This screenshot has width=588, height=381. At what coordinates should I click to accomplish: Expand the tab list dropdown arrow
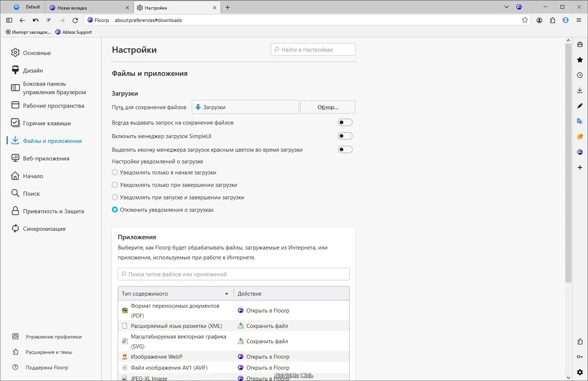click(506, 7)
